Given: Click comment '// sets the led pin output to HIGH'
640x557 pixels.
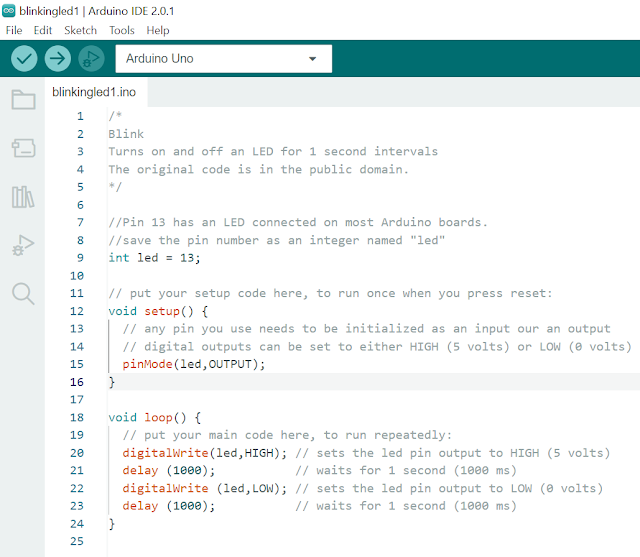Looking at the screenshot, I should (x=453, y=453).
